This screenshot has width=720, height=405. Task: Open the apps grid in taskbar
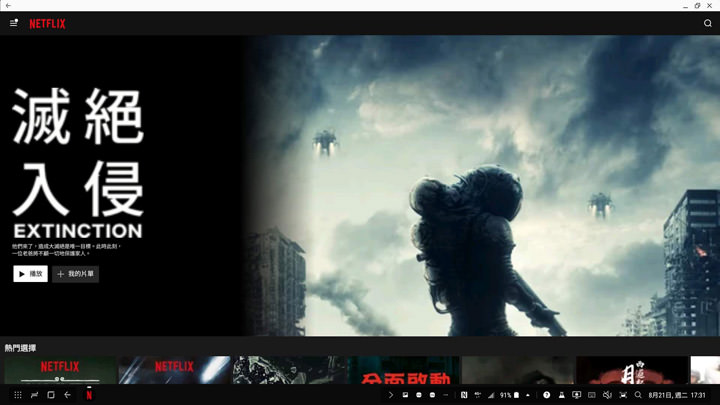17,395
